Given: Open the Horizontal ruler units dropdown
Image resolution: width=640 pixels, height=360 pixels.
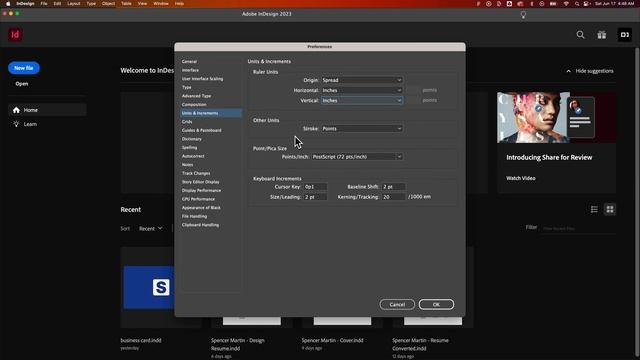Looking at the screenshot, I should coord(362,90).
